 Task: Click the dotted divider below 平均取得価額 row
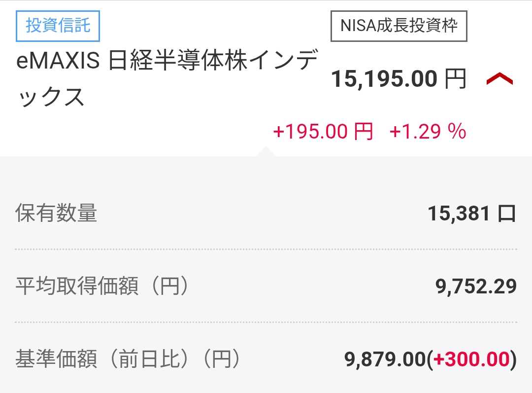(x=266, y=322)
